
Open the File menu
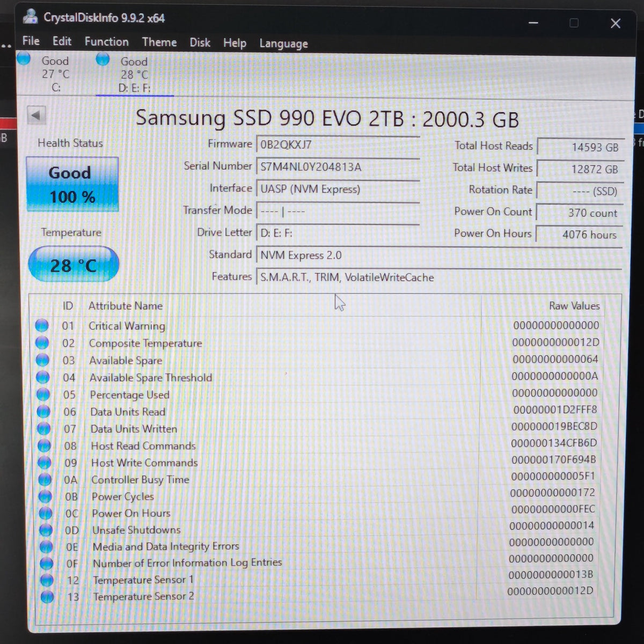(31, 41)
